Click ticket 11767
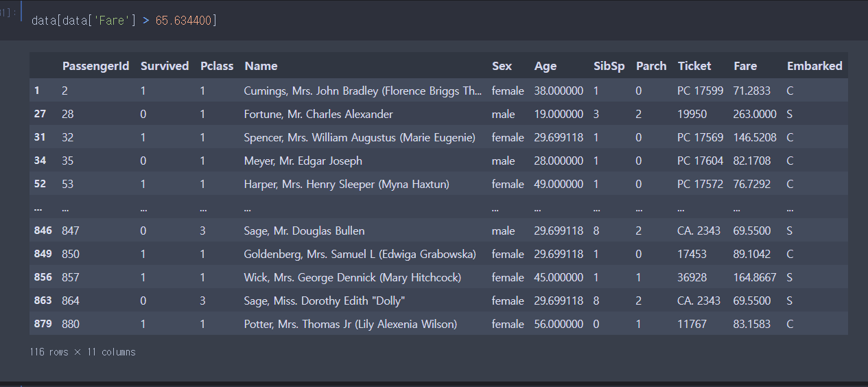The width and height of the screenshot is (868, 387). pyautogui.click(x=692, y=324)
